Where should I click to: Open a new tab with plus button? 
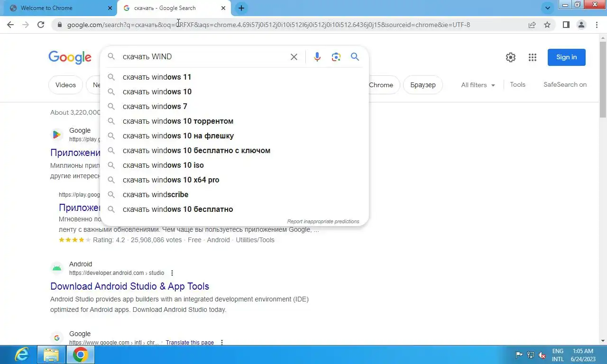[x=241, y=8]
